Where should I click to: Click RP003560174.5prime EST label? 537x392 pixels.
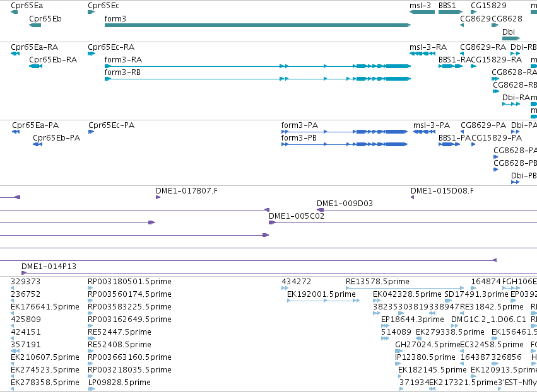tap(130, 294)
